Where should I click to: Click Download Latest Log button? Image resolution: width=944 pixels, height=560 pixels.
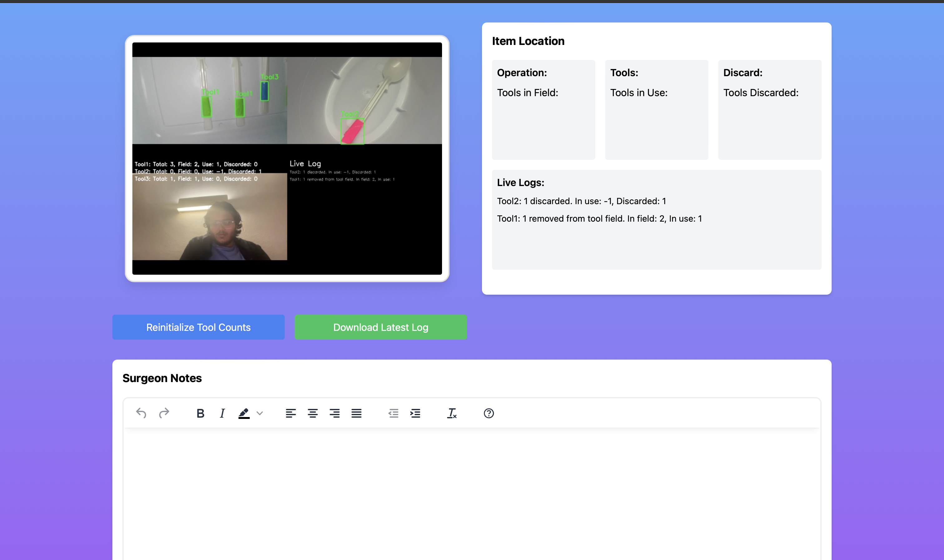click(380, 327)
